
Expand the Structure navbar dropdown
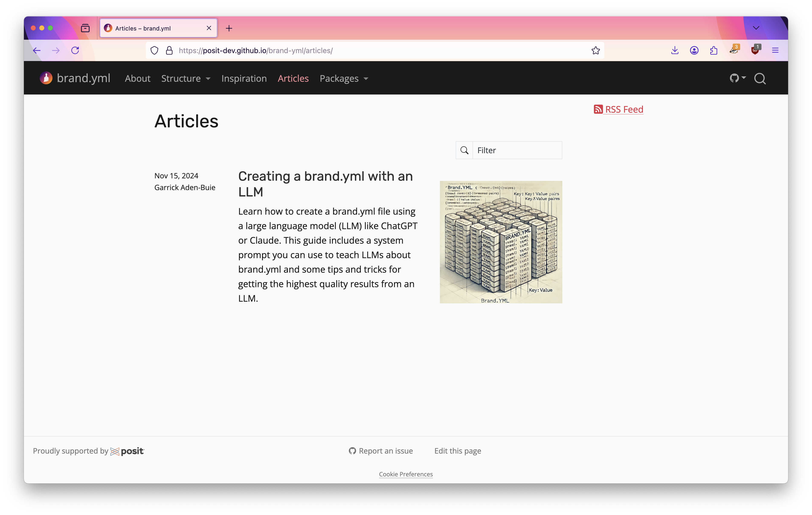[x=186, y=79]
